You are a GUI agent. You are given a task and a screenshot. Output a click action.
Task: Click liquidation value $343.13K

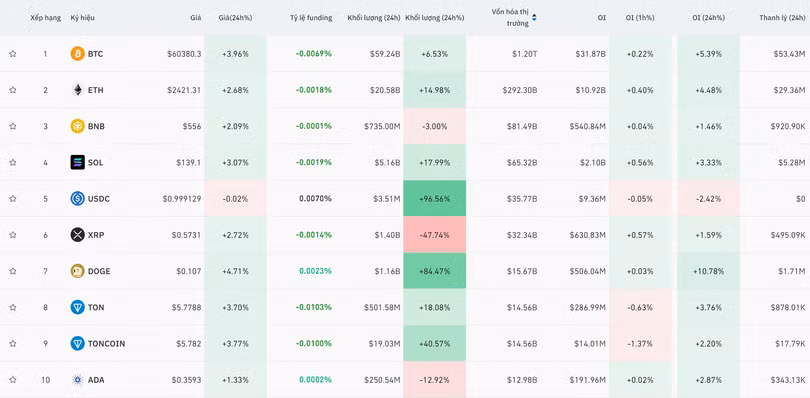click(788, 380)
